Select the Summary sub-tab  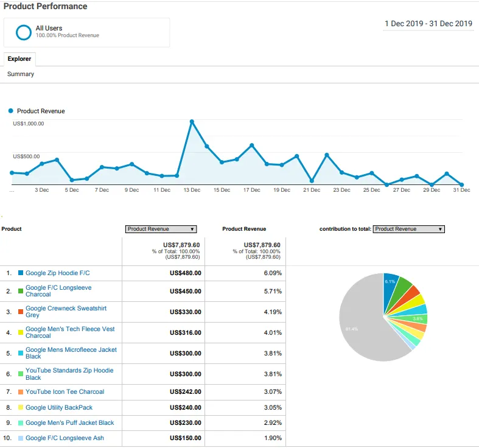tap(21, 74)
